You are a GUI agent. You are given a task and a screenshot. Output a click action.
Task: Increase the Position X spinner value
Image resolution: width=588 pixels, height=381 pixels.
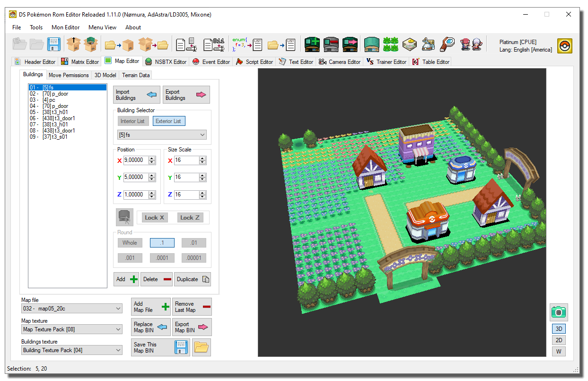click(x=152, y=158)
